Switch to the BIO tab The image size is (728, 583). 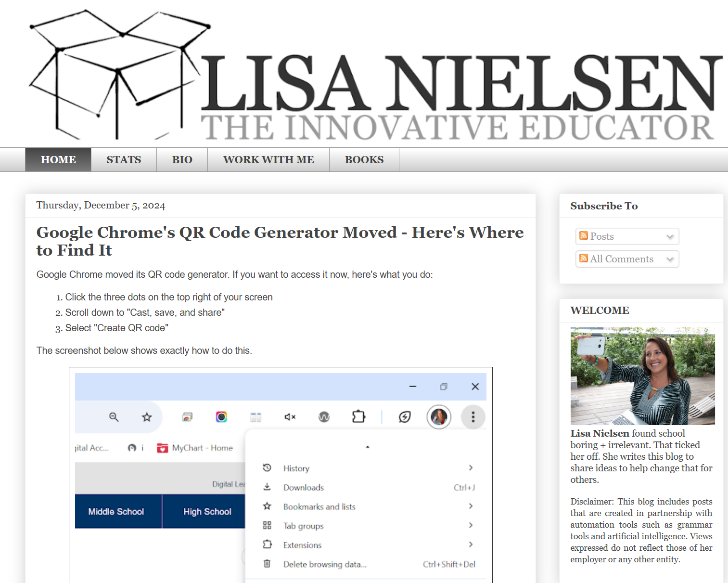click(182, 159)
